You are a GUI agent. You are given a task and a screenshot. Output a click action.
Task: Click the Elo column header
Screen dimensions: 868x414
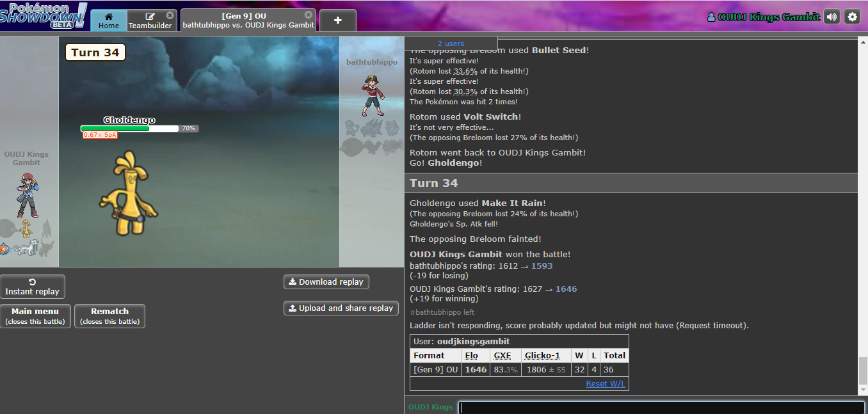[x=472, y=355]
